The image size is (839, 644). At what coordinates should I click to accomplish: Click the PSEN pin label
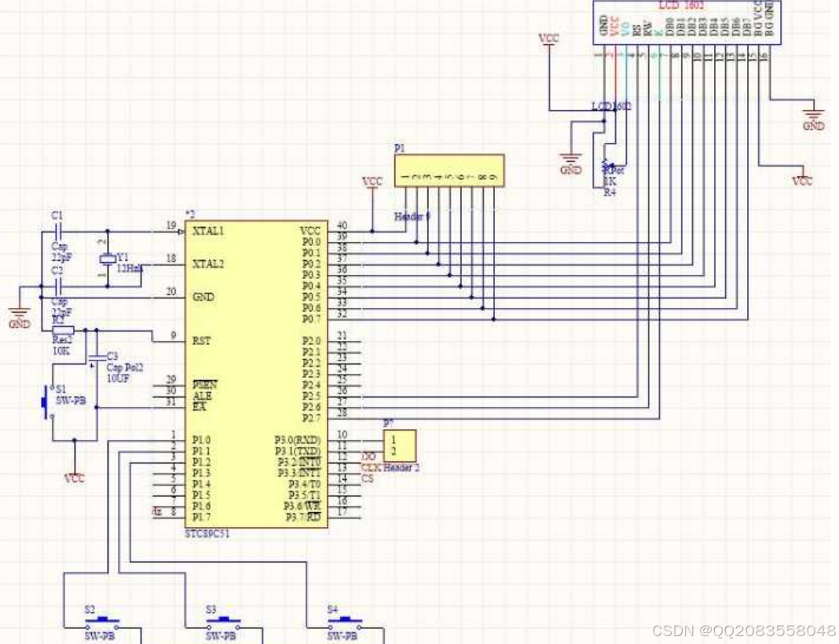[205, 385]
